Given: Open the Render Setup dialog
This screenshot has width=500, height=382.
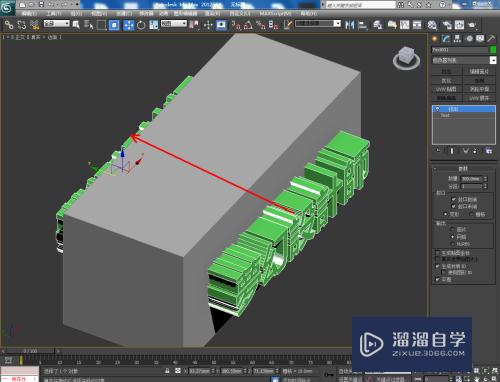Looking at the screenshot, I should [447, 25].
